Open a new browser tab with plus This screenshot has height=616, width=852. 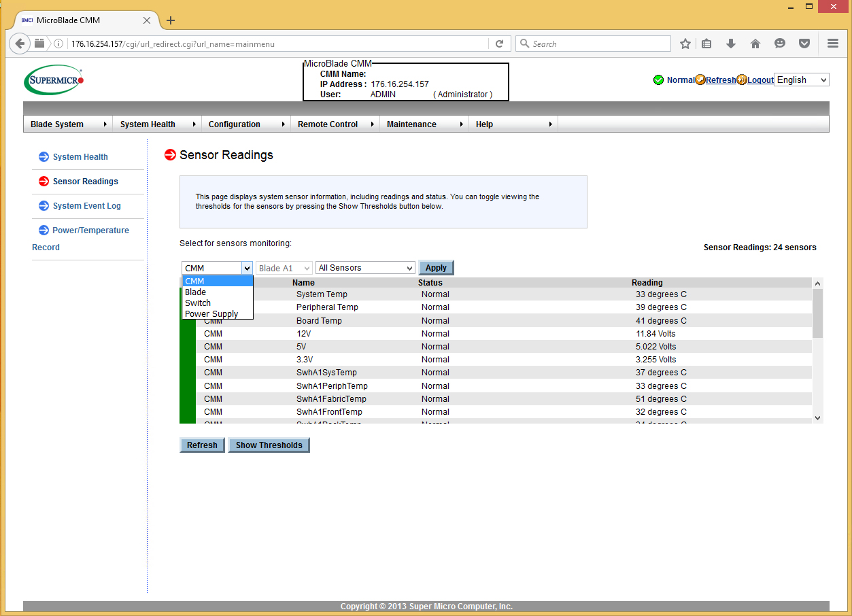pyautogui.click(x=171, y=20)
